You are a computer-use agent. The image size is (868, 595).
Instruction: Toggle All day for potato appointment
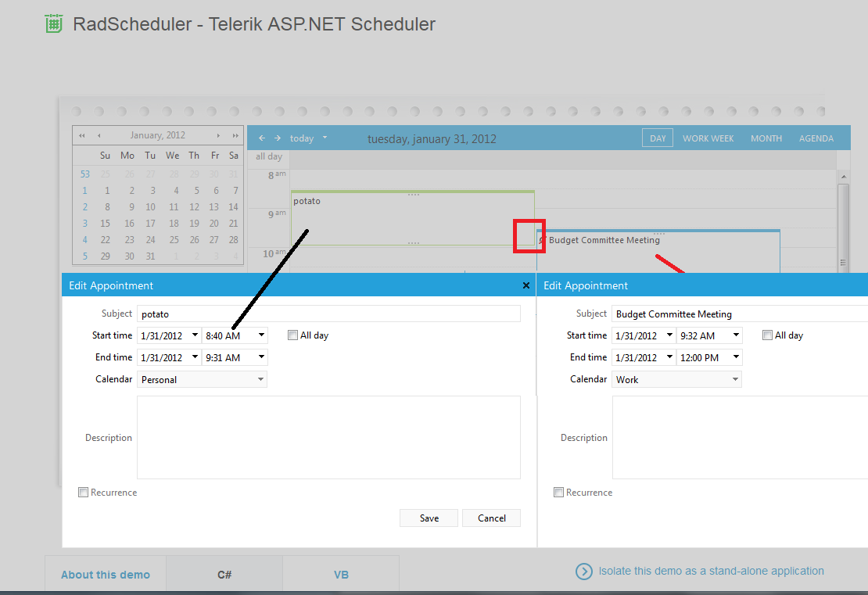pyautogui.click(x=292, y=335)
